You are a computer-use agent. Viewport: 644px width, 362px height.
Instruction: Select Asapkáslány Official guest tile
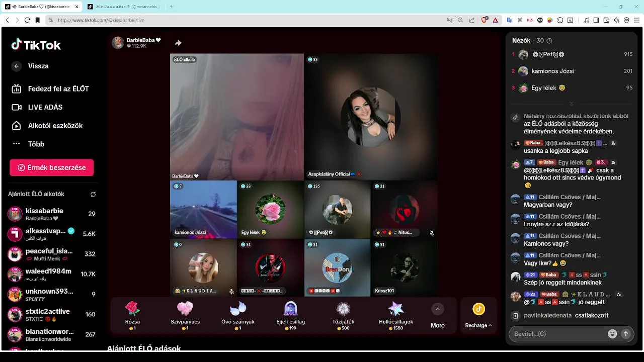coord(370,117)
